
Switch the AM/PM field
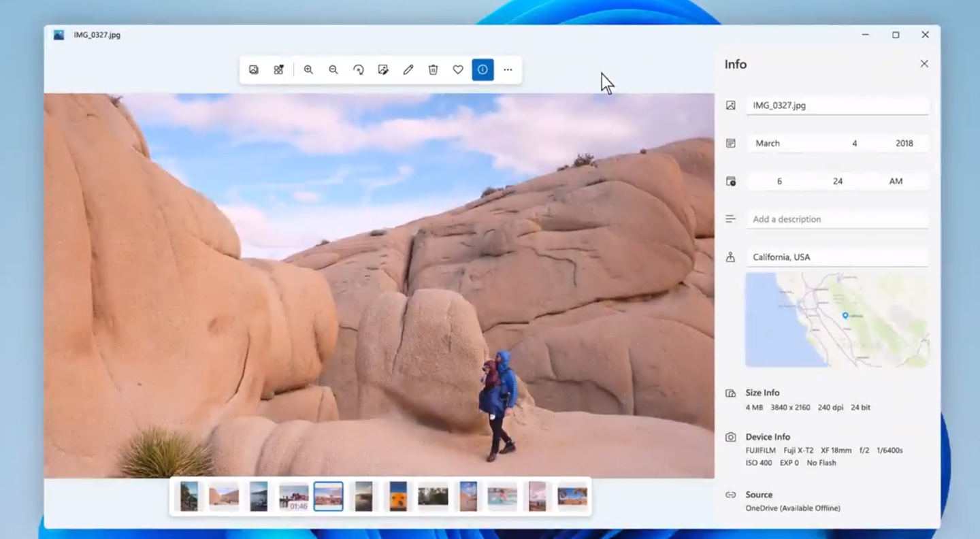coord(896,181)
